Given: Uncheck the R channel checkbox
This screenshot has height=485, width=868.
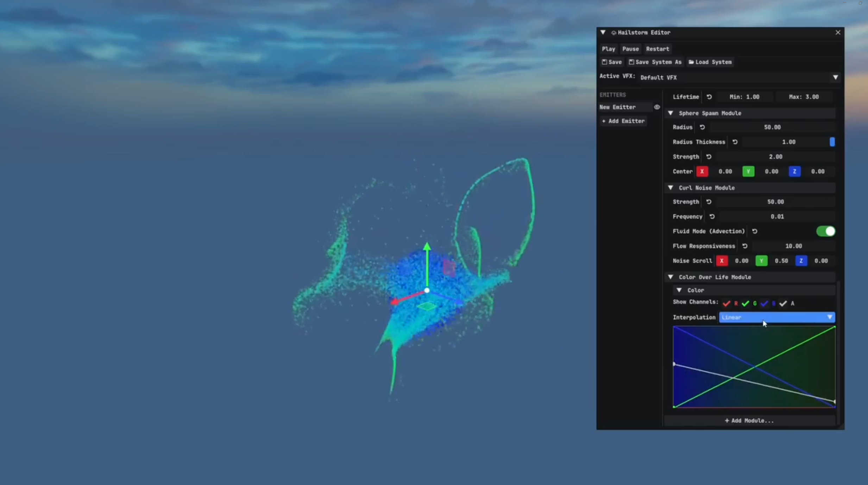Looking at the screenshot, I should pyautogui.click(x=727, y=303).
